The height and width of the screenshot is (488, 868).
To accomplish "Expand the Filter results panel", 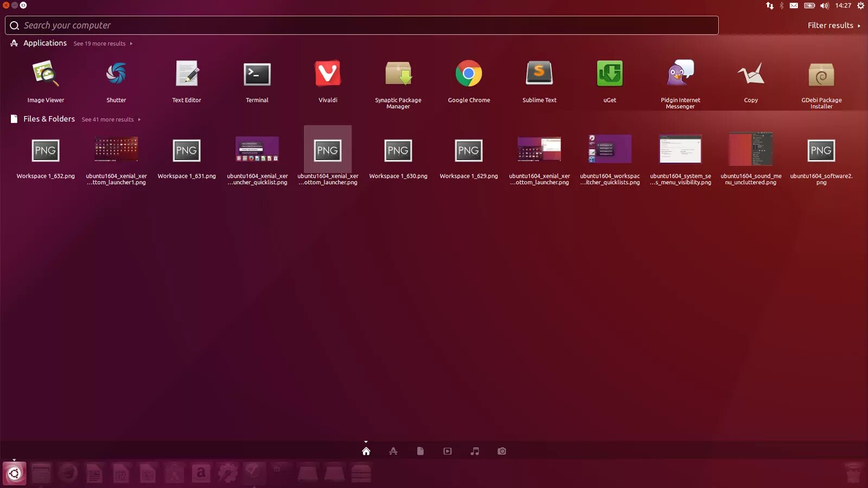I will [x=834, y=25].
